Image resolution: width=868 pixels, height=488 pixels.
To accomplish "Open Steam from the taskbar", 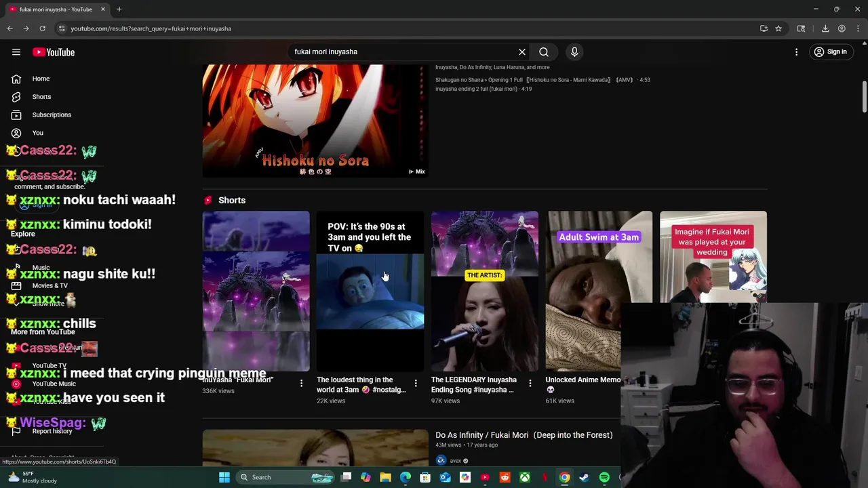I will click(584, 477).
